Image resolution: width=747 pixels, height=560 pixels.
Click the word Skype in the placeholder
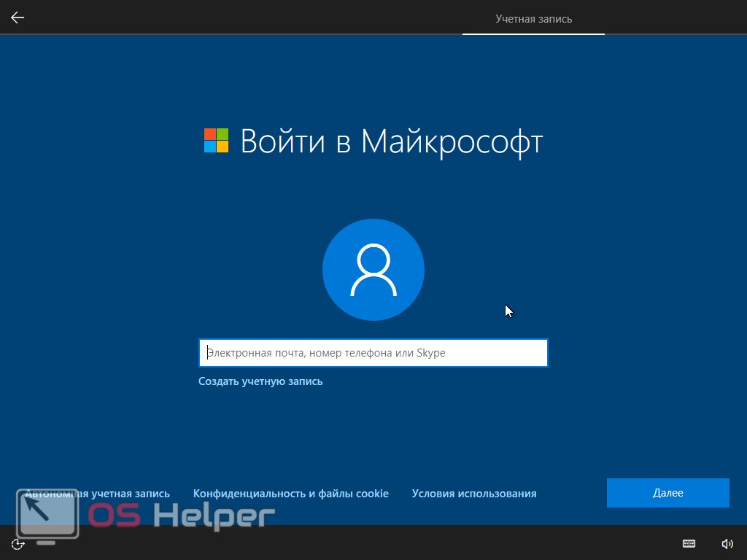(x=430, y=353)
